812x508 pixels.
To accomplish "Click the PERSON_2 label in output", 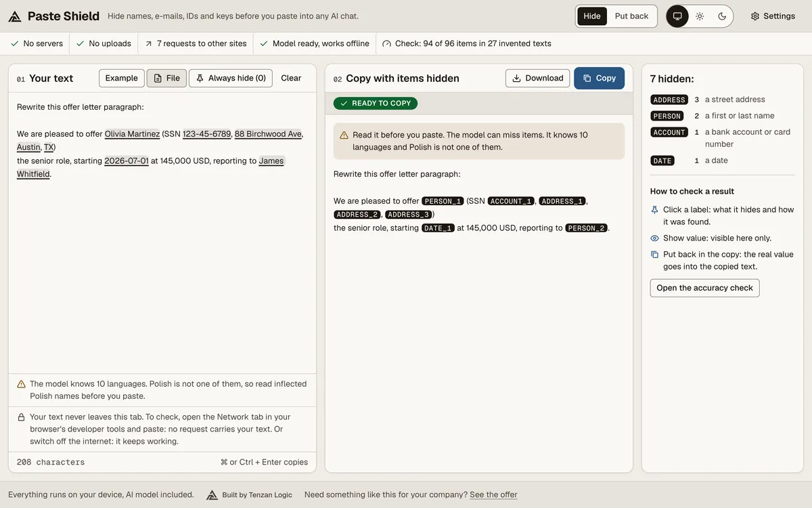I will [586, 228].
